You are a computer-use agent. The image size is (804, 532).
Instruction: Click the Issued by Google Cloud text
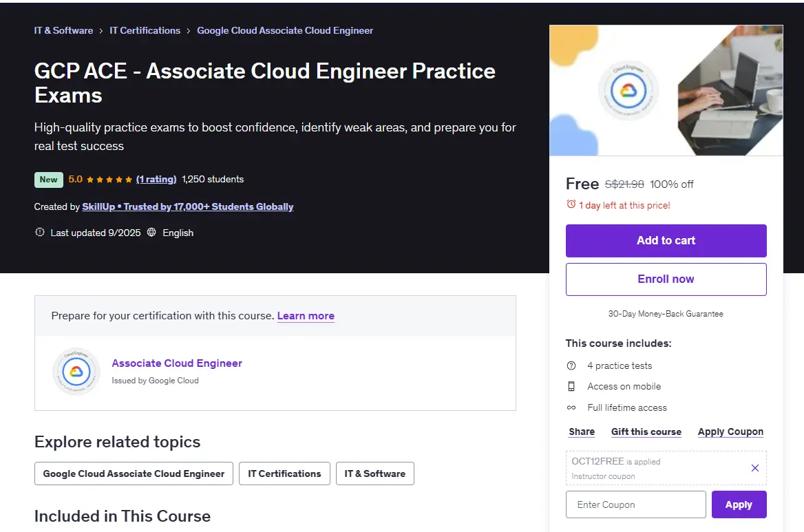[155, 381]
